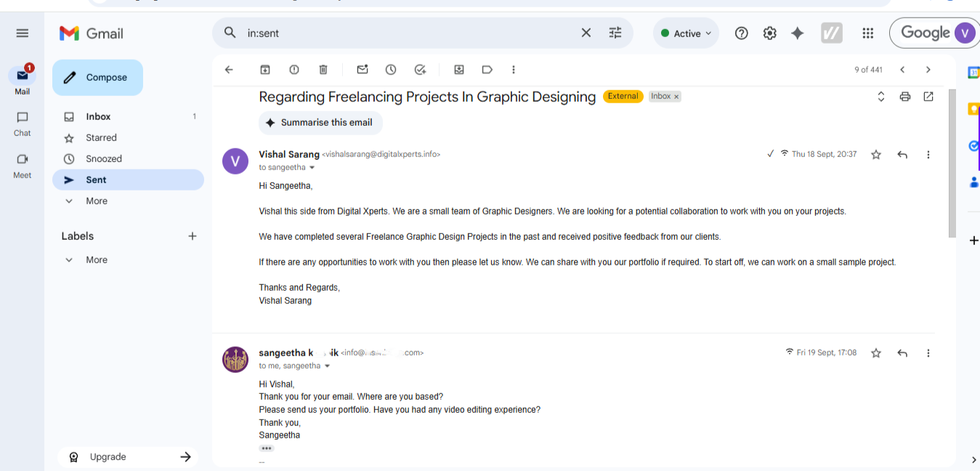Screen dimensions: 980x471
Task: Click the Compose button
Action: (x=97, y=78)
